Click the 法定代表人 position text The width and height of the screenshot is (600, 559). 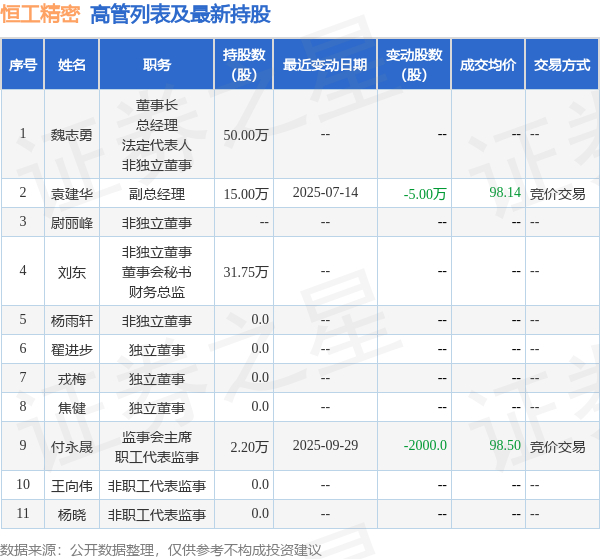pos(157,145)
